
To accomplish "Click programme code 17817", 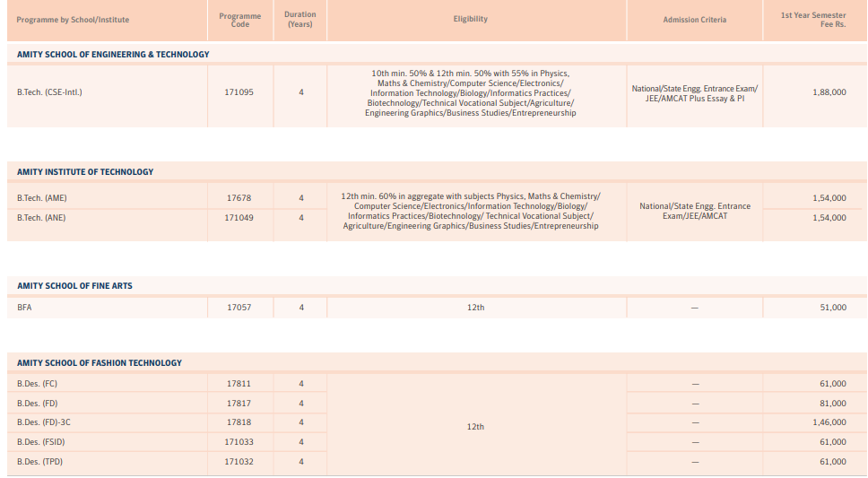I will [x=239, y=404].
